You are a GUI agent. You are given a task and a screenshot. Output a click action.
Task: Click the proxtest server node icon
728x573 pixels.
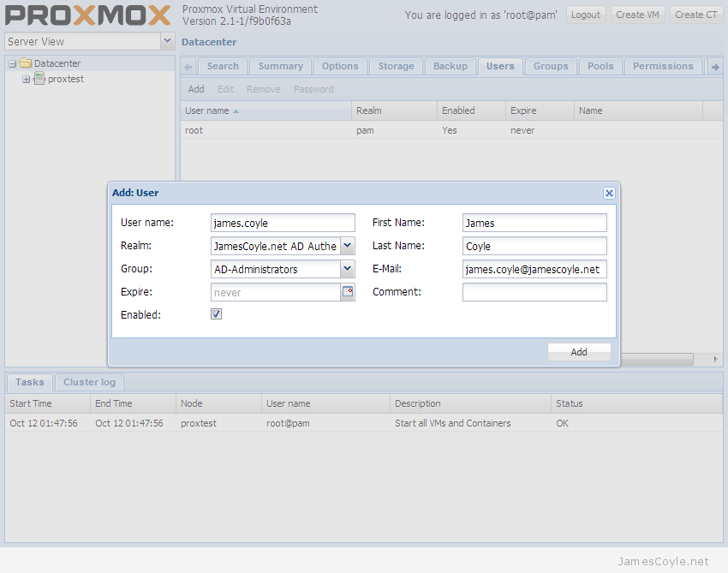point(39,79)
